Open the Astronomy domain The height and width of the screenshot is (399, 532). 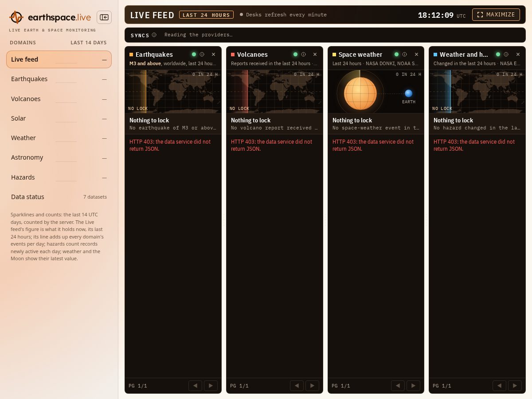point(59,157)
